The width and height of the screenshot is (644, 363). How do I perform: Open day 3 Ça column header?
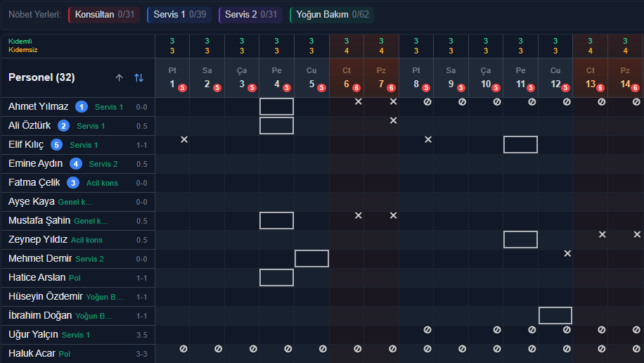pos(242,77)
